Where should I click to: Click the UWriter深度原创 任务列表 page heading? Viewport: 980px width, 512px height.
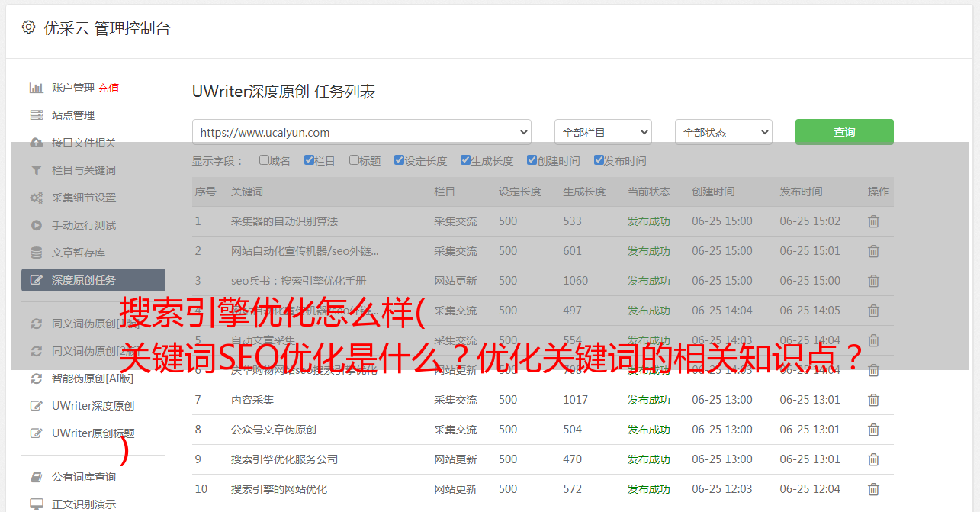click(284, 92)
